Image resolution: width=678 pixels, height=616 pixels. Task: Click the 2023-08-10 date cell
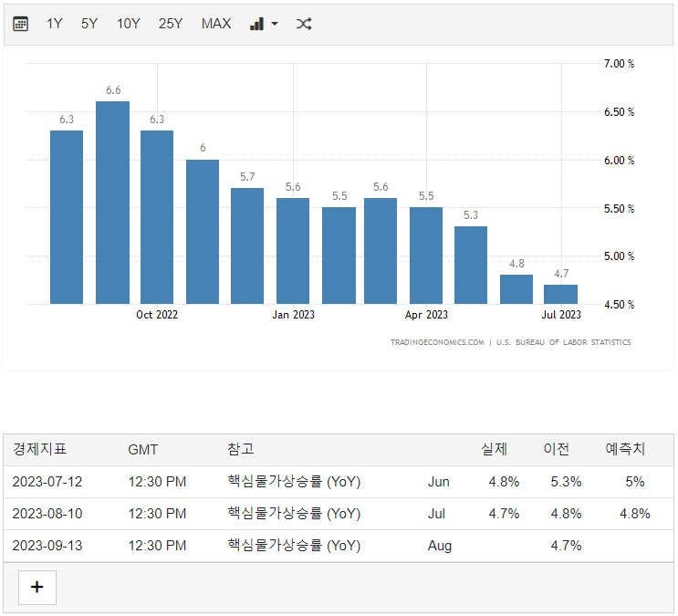[47, 514]
